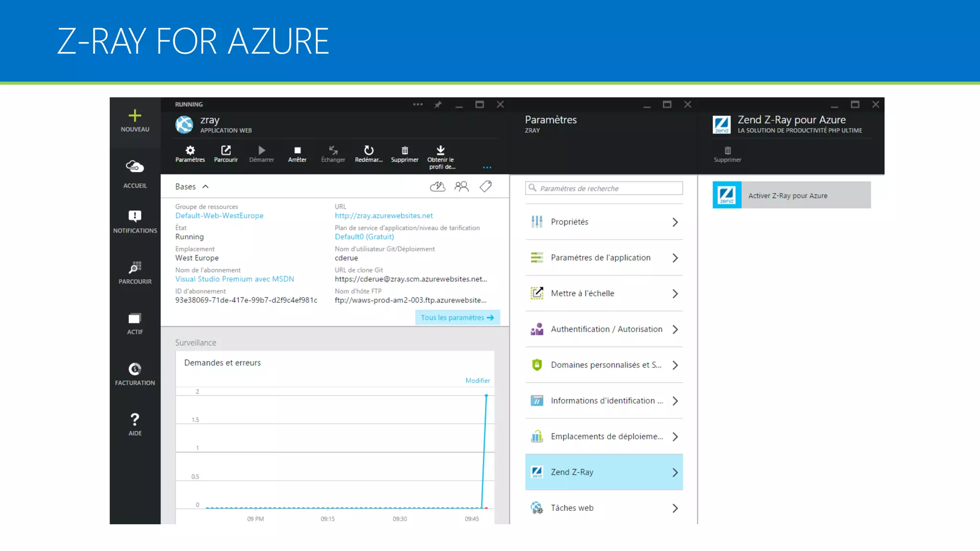Open Propriétés settings
Screen dimensions: 980x551
604,222
